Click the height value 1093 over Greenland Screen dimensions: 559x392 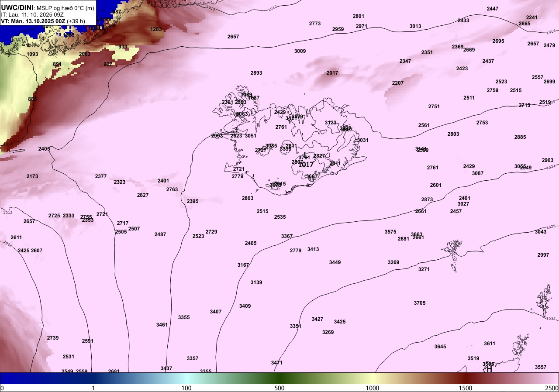[33, 54]
